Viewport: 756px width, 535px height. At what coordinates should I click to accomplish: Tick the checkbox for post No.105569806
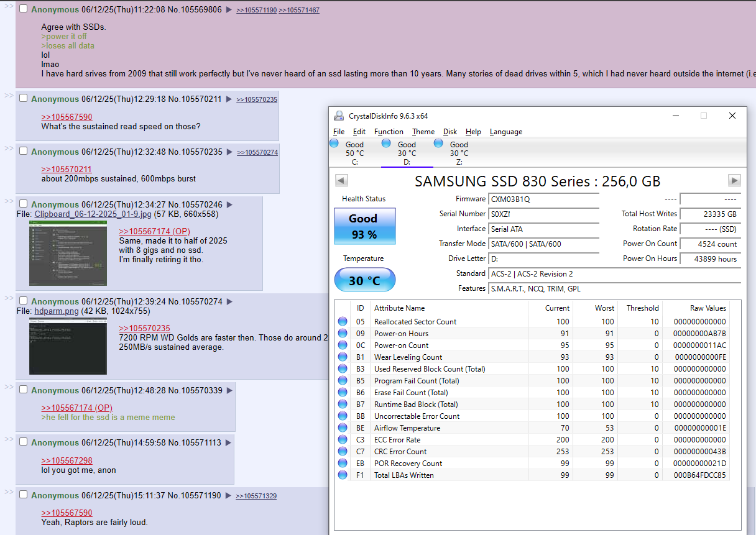[24, 9]
